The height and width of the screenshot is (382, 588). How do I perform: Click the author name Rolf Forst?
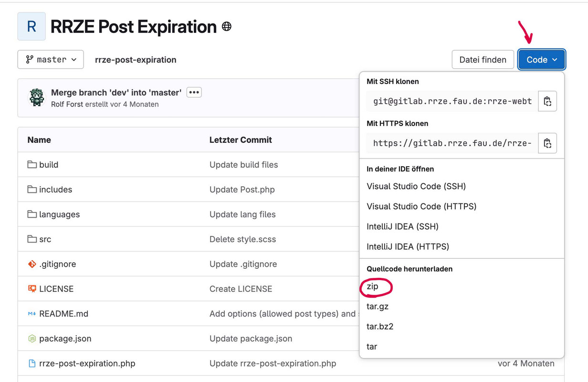(67, 104)
